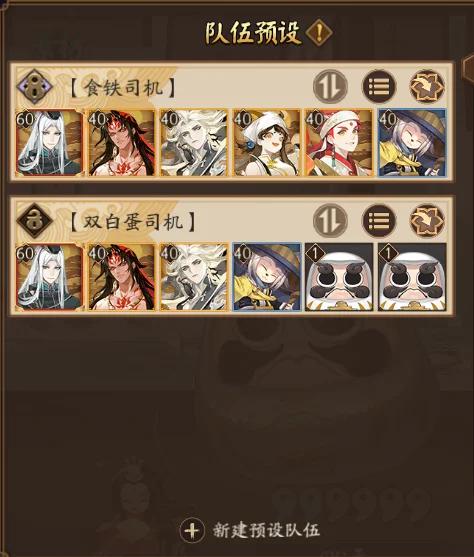Select the straw hat shikigami in 食铁司机 team

tap(412, 143)
